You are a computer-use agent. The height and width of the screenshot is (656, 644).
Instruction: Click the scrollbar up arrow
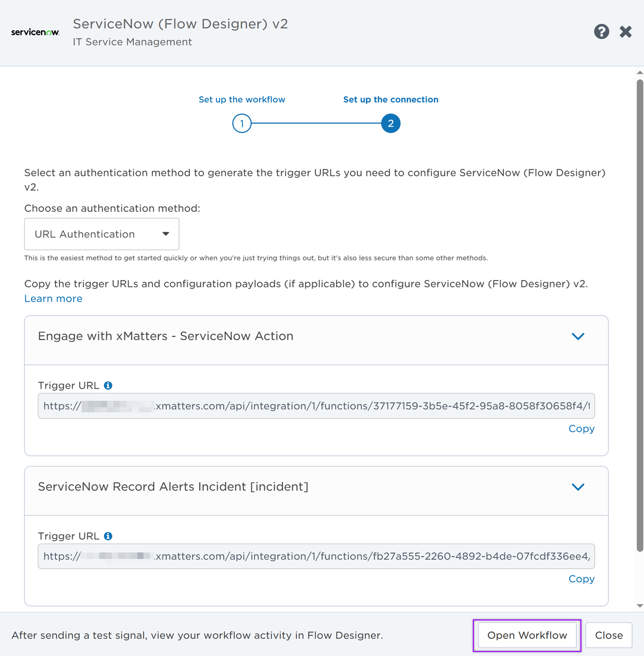640,73
